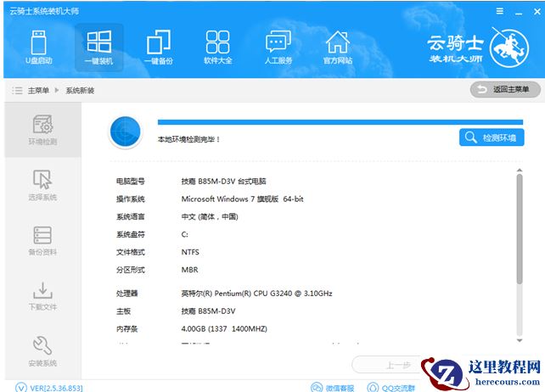Click the scrollbar down arrow
The height and width of the screenshot is (392, 545).
click(520, 340)
